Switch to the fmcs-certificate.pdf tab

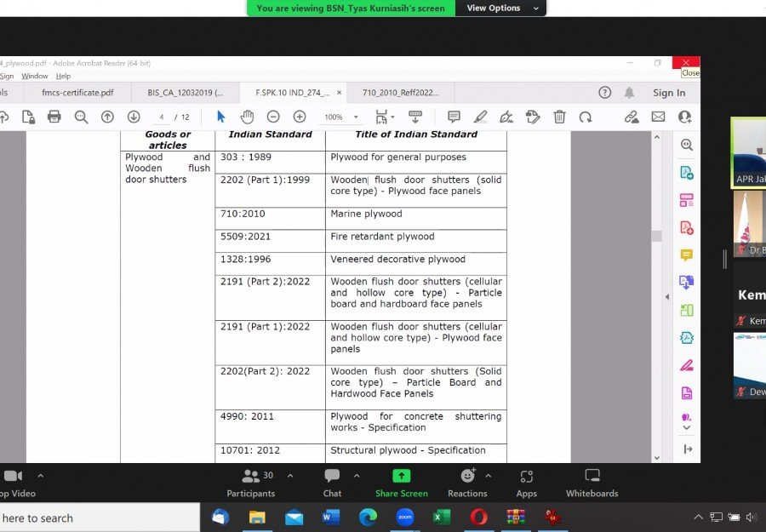77,93
